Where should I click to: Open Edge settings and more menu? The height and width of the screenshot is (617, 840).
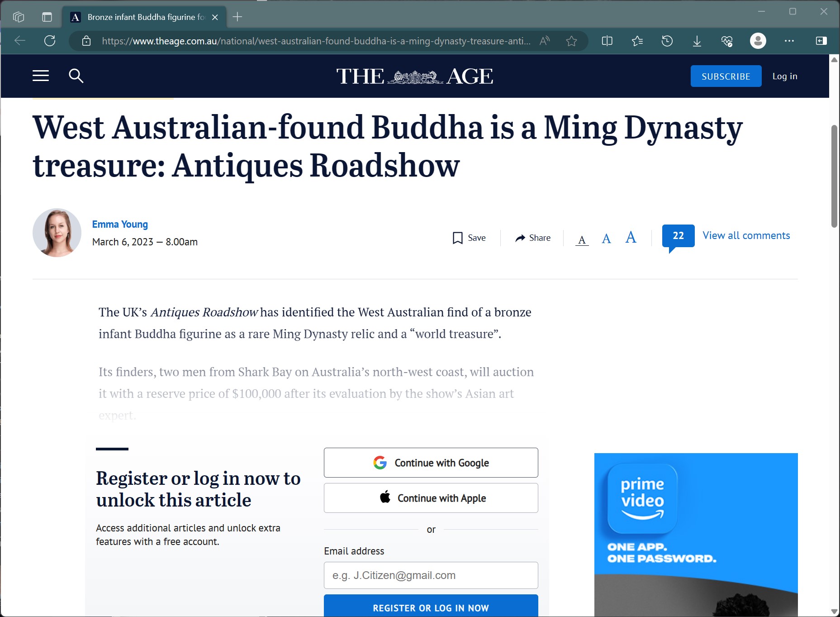click(x=789, y=41)
